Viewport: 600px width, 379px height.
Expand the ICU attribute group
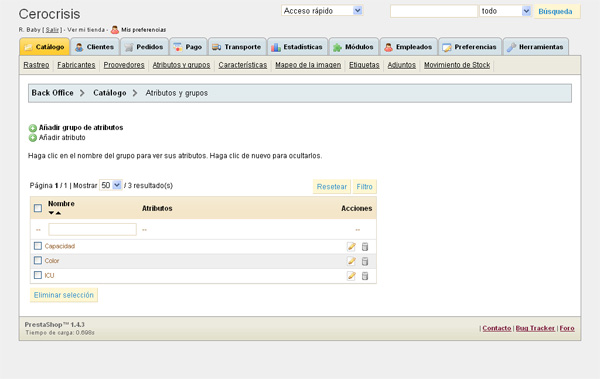[x=49, y=275]
